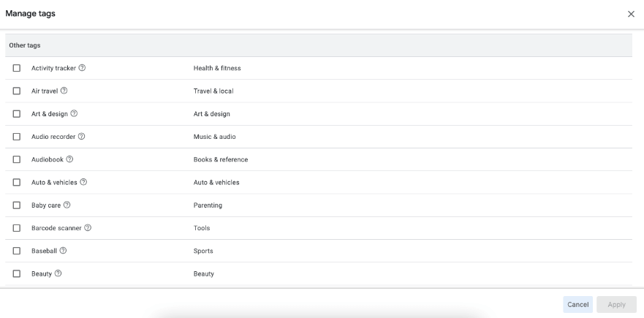Click the Audiobook tag name
This screenshot has width=644, height=318.
48,159
